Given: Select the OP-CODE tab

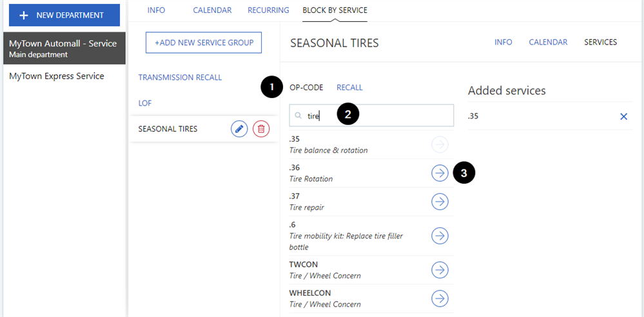Looking at the screenshot, I should [306, 88].
